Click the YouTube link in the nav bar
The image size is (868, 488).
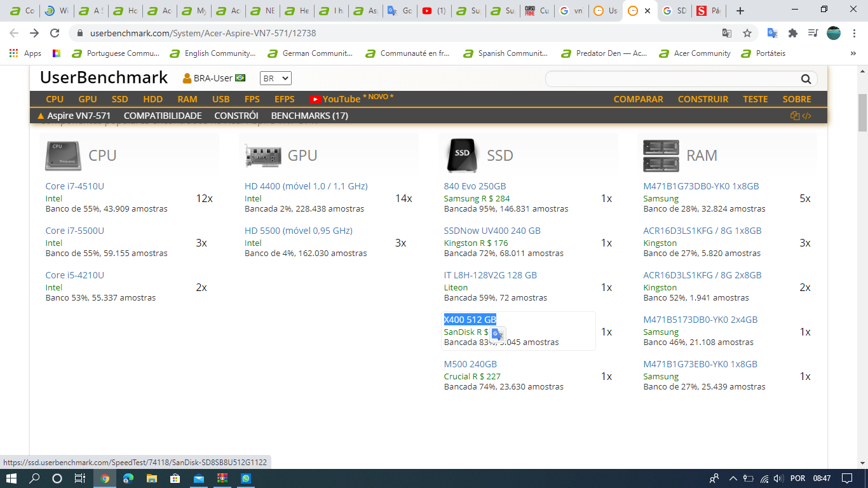[x=335, y=99]
